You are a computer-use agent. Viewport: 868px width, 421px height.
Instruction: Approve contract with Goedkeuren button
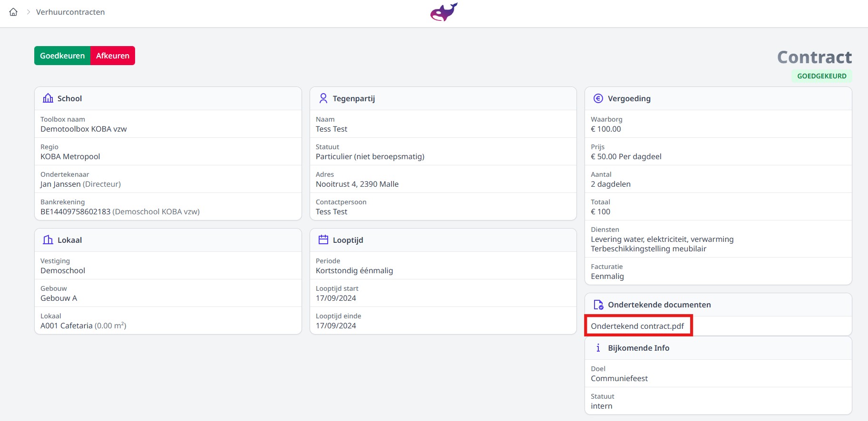pos(62,56)
